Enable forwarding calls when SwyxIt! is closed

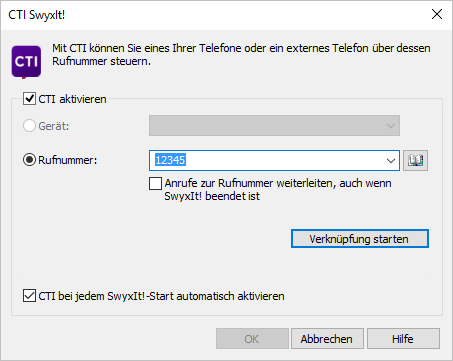[x=155, y=183]
